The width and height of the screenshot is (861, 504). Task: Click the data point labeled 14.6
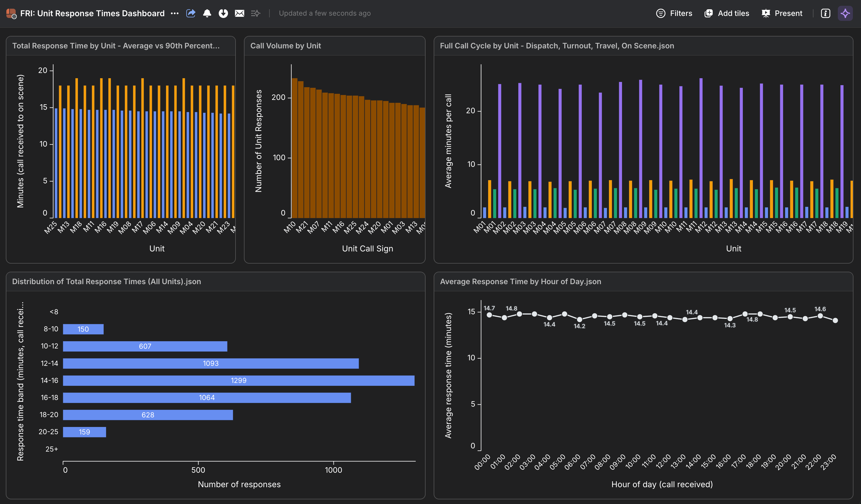tap(820, 316)
